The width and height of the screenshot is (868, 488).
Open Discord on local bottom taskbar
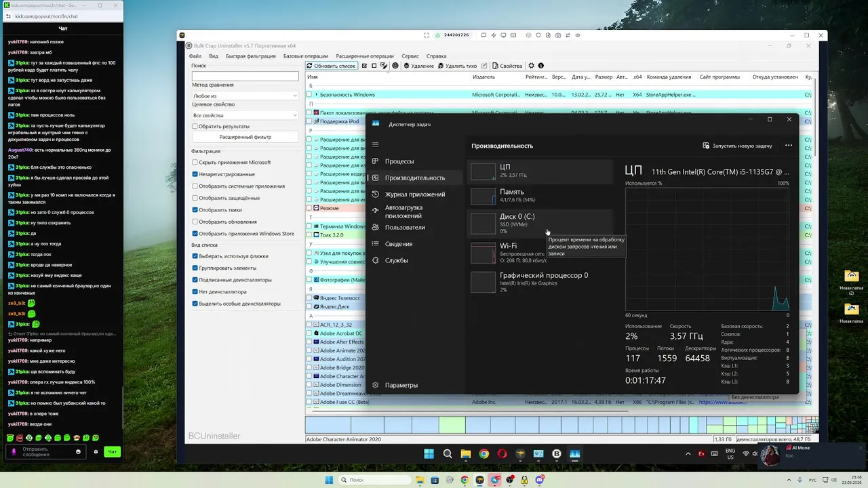[x=540, y=480]
